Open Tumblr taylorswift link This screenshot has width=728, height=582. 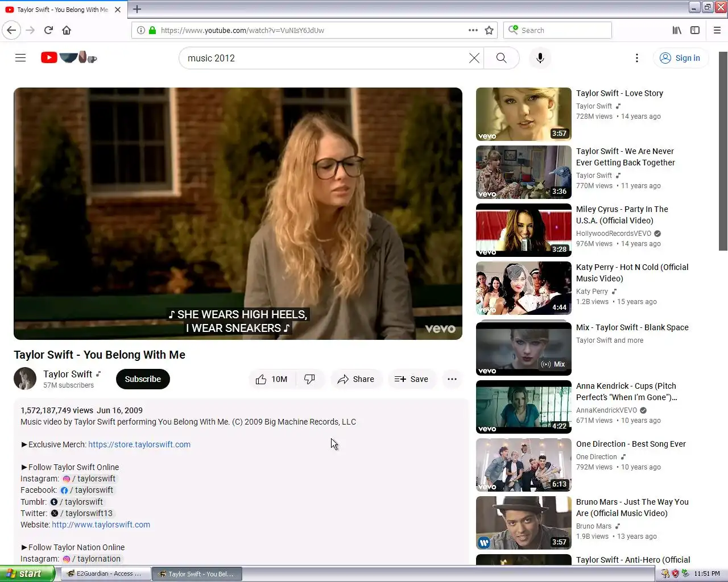76,502
